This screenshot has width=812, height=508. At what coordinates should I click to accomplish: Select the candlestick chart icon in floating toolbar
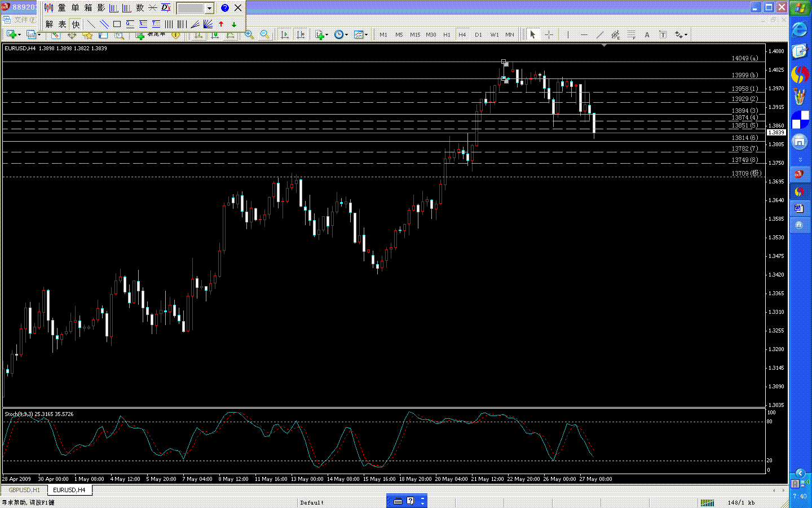click(49, 8)
